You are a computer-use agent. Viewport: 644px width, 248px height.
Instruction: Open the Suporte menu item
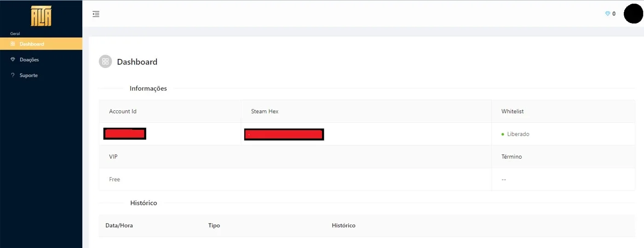[x=41, y=75]
